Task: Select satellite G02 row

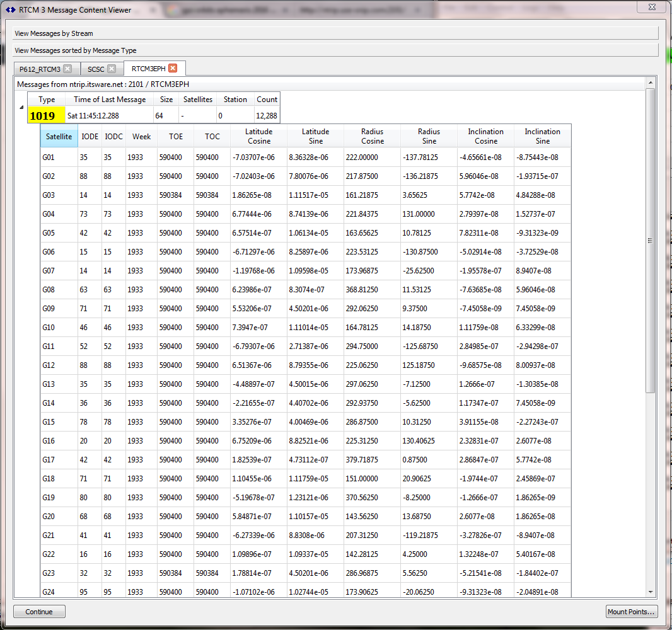Action: (x=306, y=176)
